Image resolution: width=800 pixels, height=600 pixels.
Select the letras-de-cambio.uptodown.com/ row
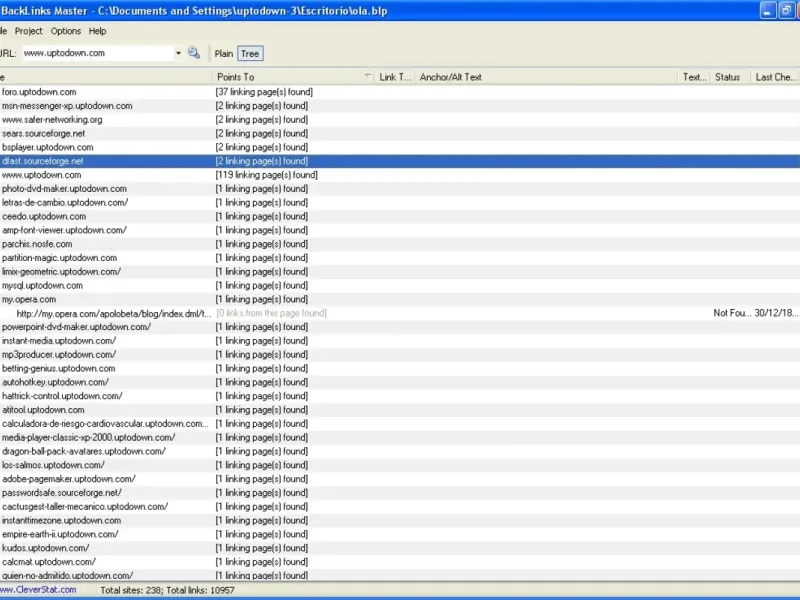tap(400, 203)
